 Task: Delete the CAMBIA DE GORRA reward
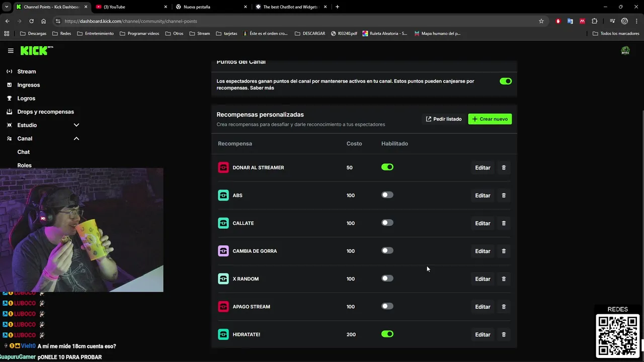coord(504,251)
